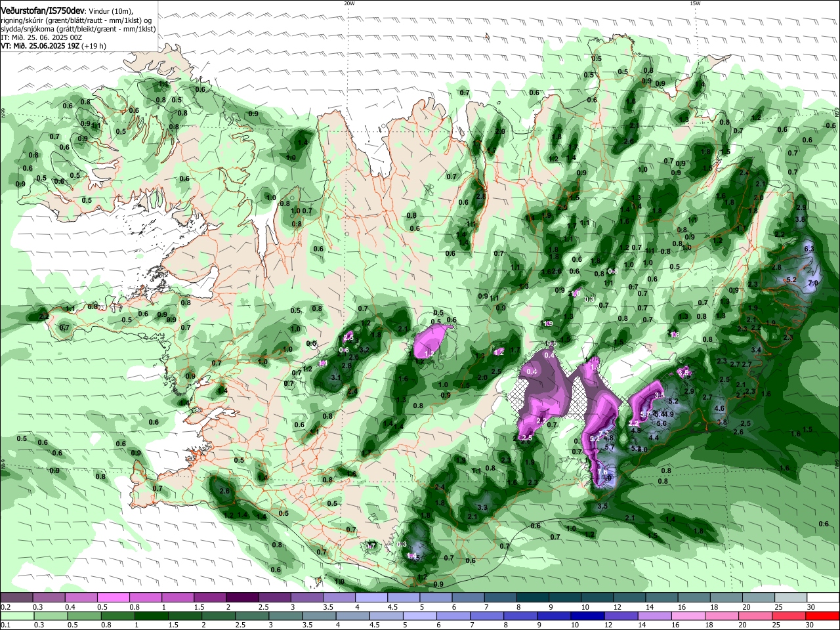
Task: Click the 7.6 precipitation value on the map
Action: (602, 471)
